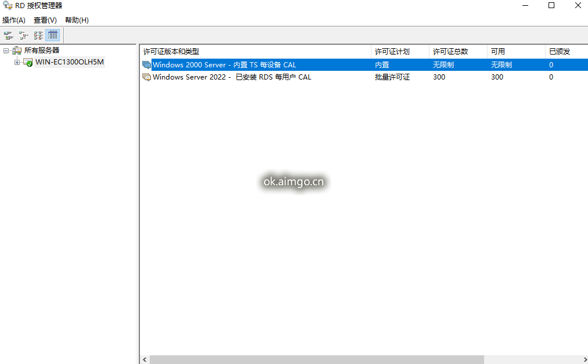The height and width of the screenshot is (364, 588).
Task: Switch to list view toolbar button
Action: pyautogui.click(x=38, y=35)
